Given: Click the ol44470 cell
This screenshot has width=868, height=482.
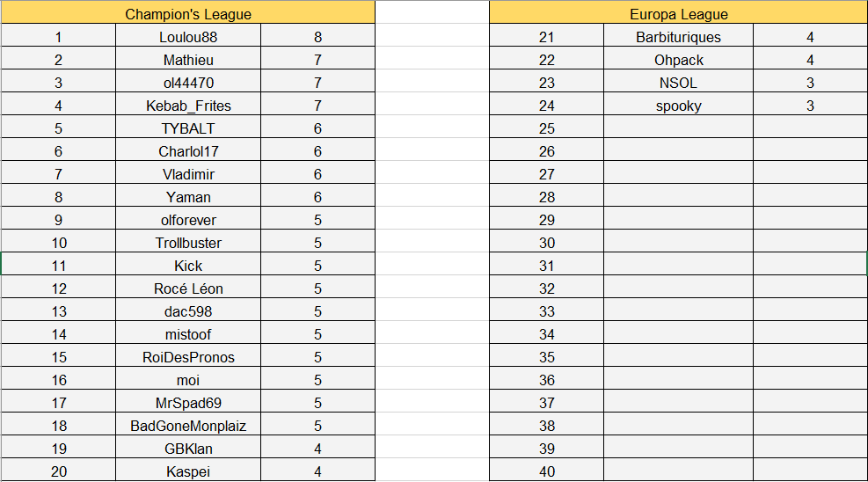Looking at the screenshot, I should pyautogui.click(x=188, y=83).
